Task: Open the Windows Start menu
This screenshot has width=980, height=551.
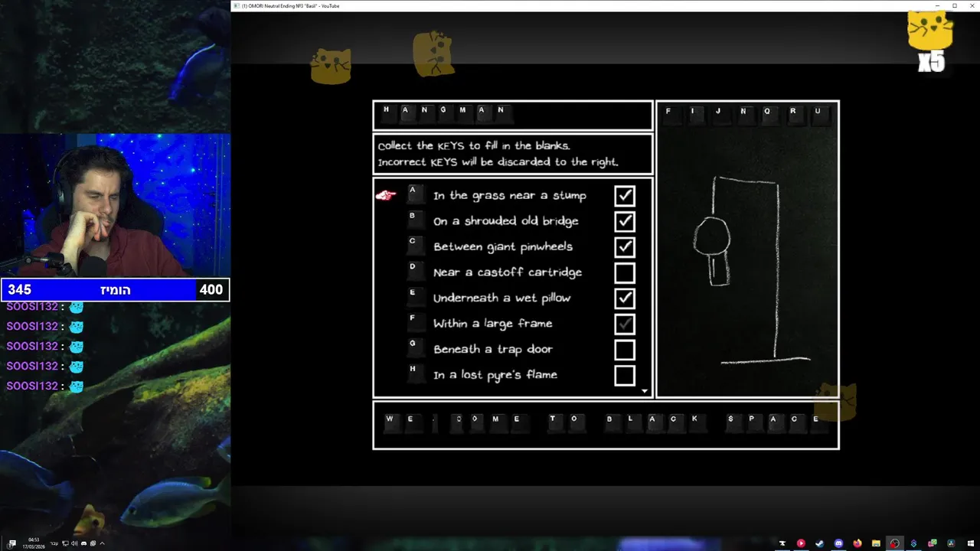Action: (x=971, y=543)
